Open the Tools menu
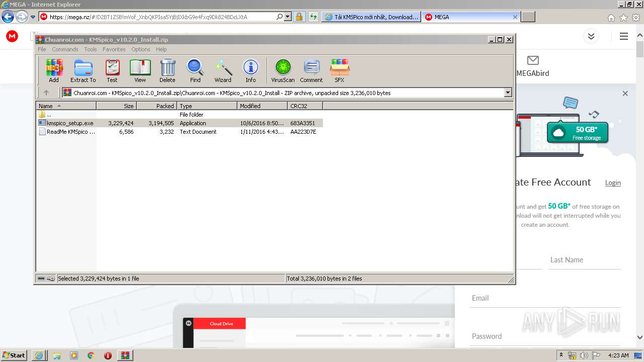This screenshot has height=362, width=644. pyautogui.click(x=91, y=49)
